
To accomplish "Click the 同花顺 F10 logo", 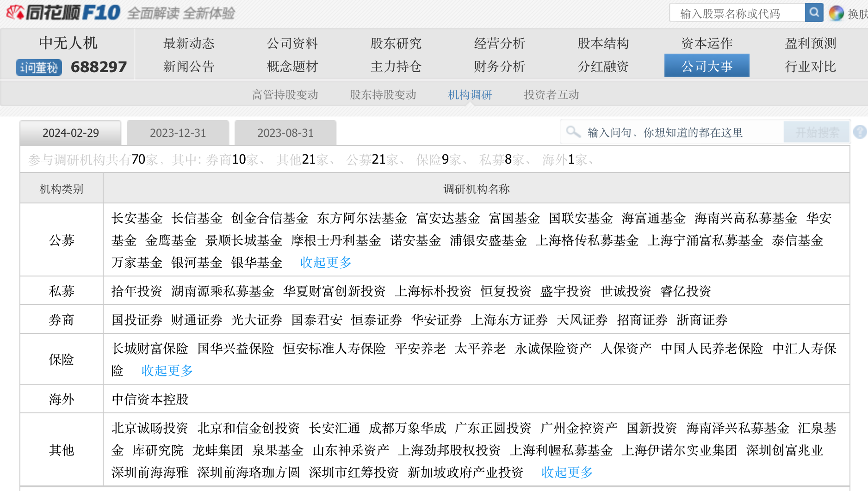I will (63, 12).
